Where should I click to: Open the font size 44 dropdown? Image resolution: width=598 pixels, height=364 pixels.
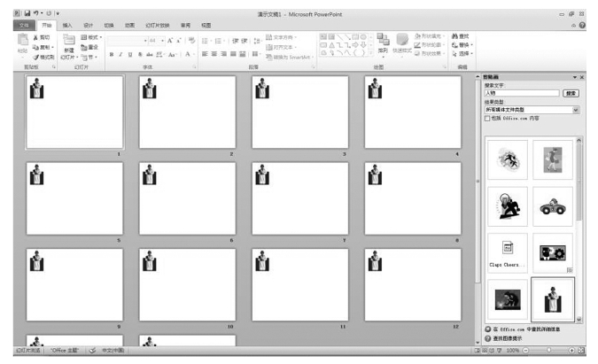click(x=162, y=41)
